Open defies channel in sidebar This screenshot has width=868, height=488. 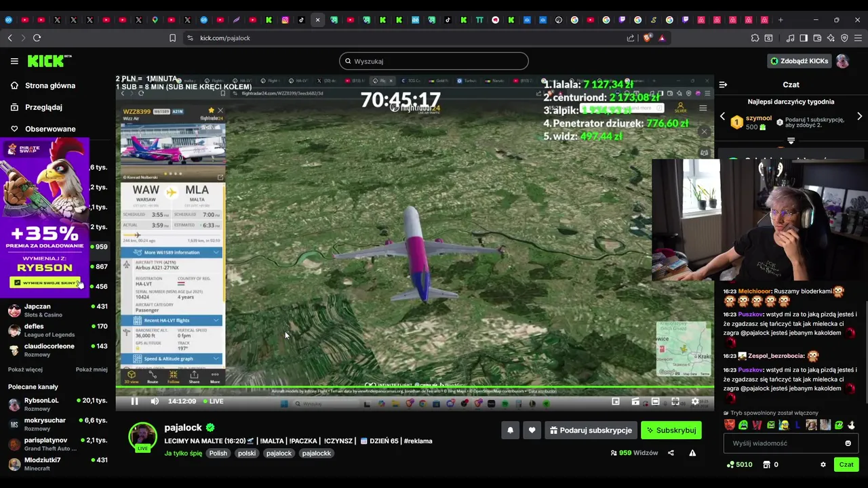click(x=58, y=330)
